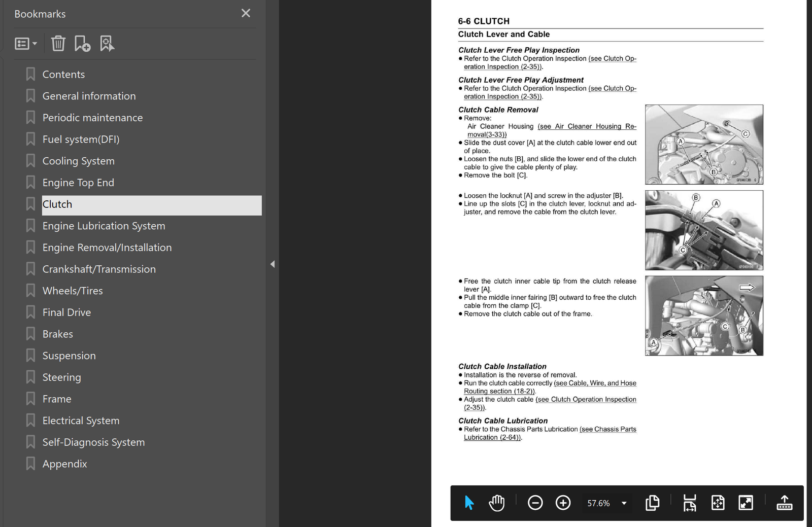Go to the Brakes bookmark
Viewport: 812px width, 527px height.
coord(57,334)
